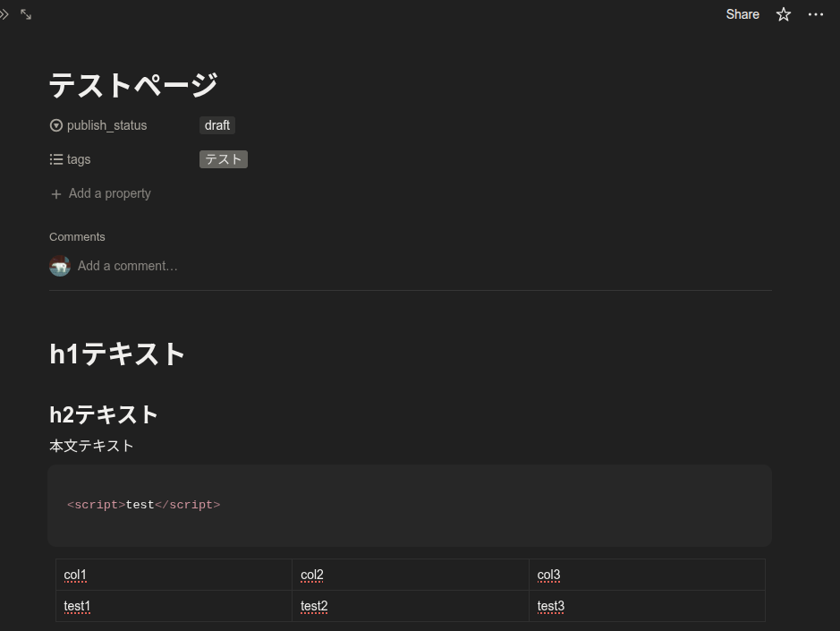Select the test3 table cell

pyautogui.click(x=646, y=606)
